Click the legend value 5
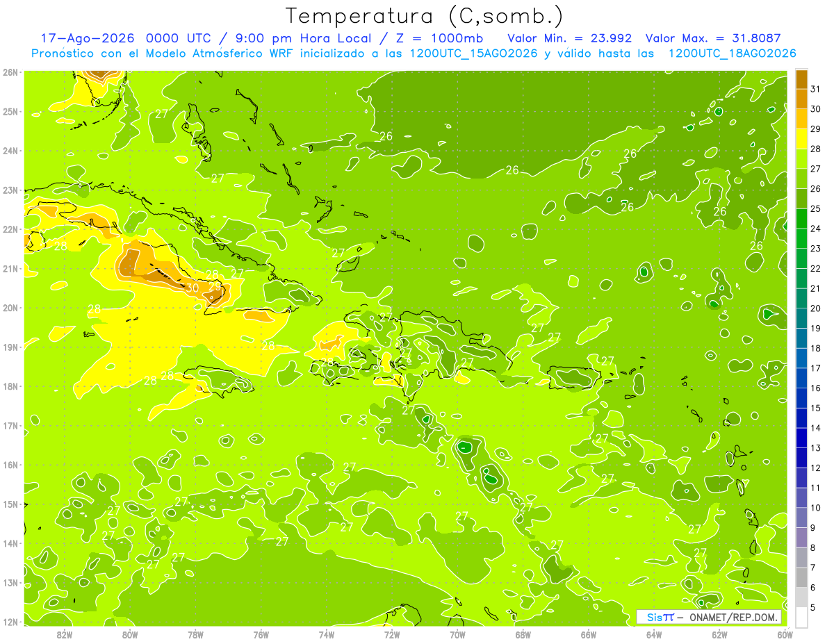Screen dimensions: 834x644 [x=814, y=608]
